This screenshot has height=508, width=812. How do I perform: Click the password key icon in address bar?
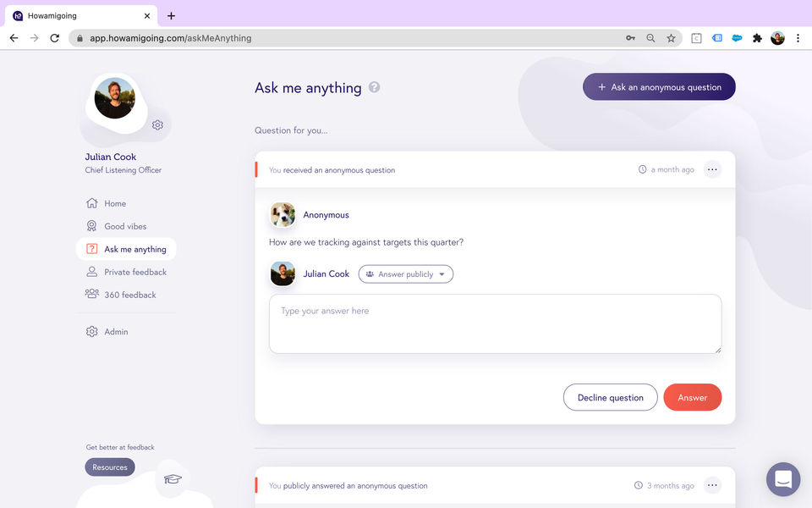[630, 38]
